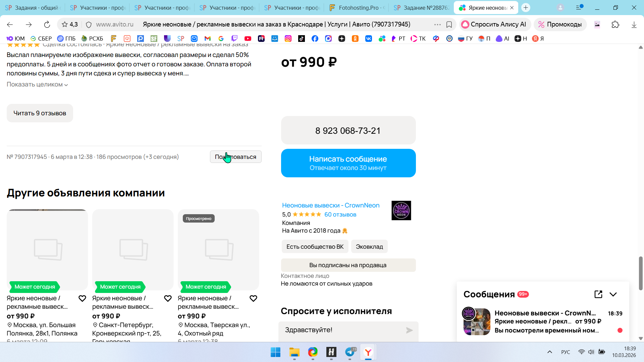644x362 pixels.
Task: Toggle heart on Tverskaya street listing
Action: click(253, 298)
